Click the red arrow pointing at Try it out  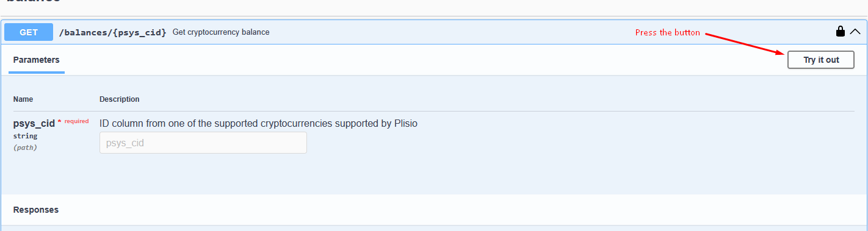[x=745, y=44]
